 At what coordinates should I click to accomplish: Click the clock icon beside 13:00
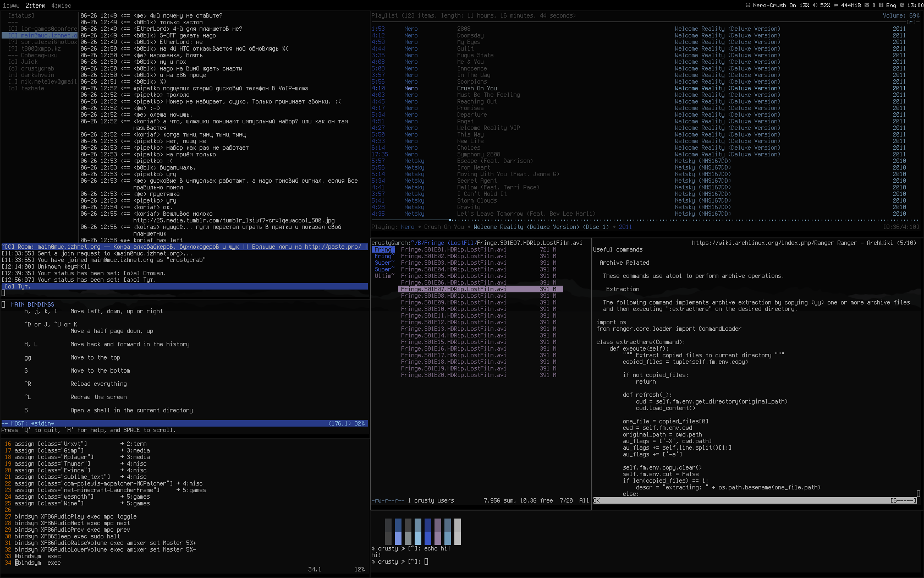[902, 5]
